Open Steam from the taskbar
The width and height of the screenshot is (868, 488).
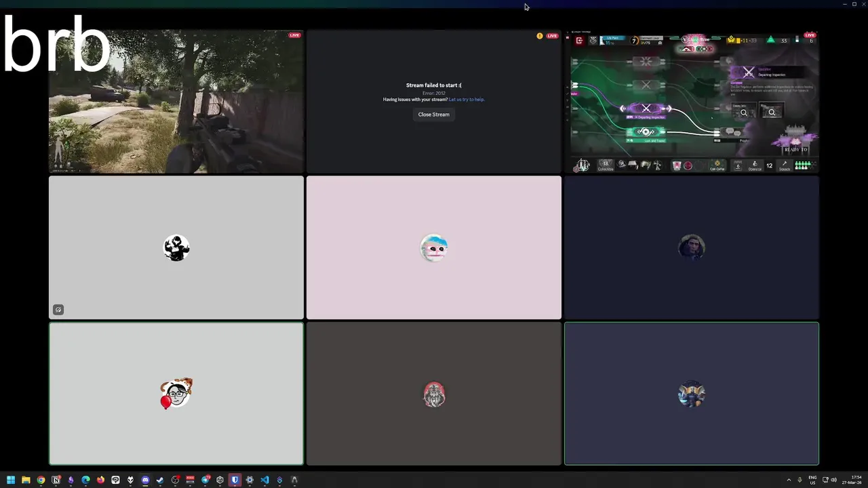pos(160,480)
